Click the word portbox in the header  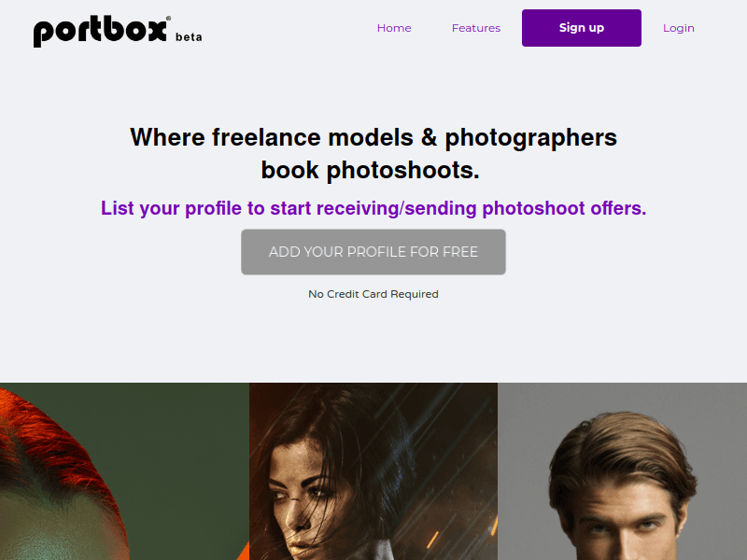(98, 28)
